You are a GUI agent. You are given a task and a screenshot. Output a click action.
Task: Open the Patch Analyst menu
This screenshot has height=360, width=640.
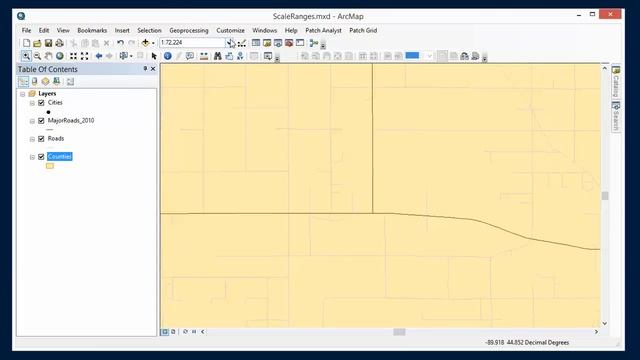pos(323,31)
